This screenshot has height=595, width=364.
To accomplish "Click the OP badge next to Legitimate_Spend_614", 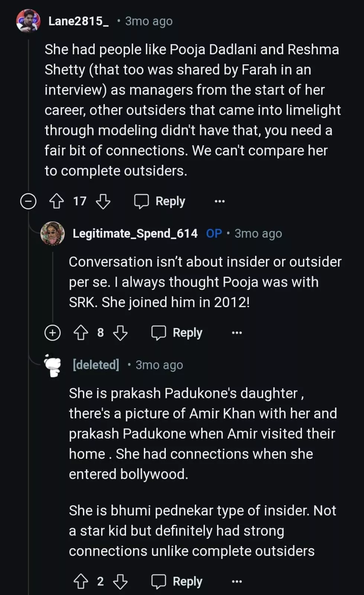I will pyautogui.click(x=214, y=234).
